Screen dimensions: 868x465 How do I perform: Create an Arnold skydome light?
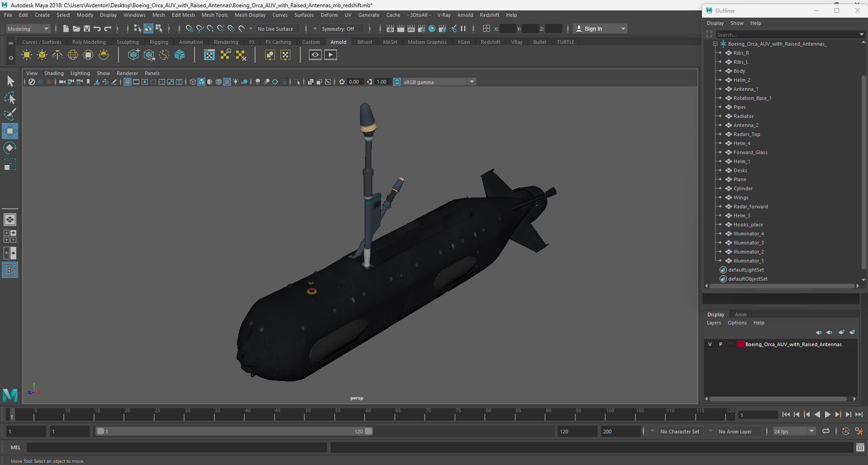(x=73, y=55)
